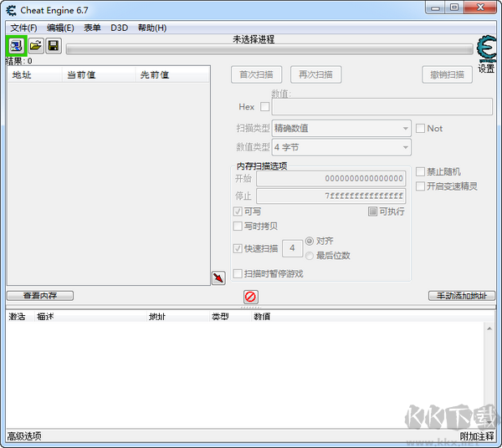Sort results by 当前值 column header
Screen dimensions: 502x448
click(x=99, y=75)
